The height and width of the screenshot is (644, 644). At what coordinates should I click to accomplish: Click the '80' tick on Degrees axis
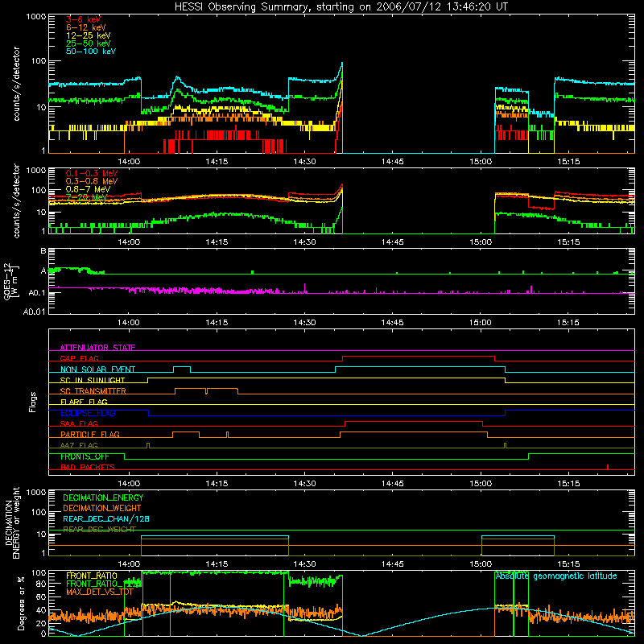coord(41,584)
